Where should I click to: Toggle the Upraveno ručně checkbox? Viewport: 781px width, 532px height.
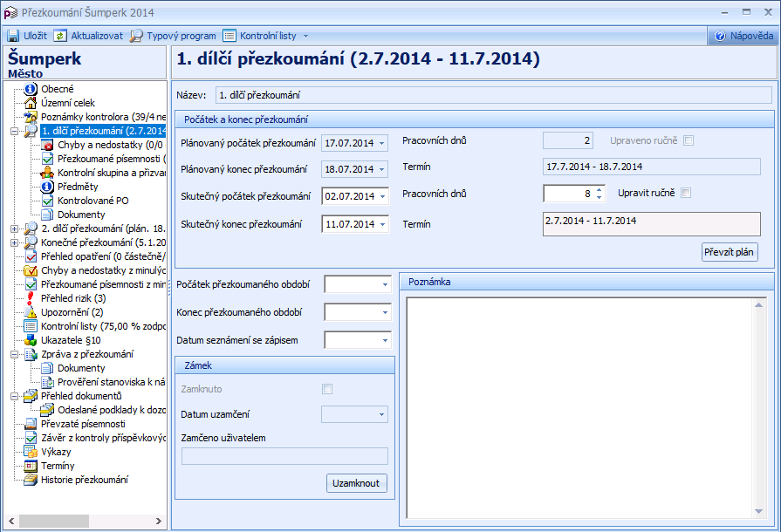(x=689, y=140)
